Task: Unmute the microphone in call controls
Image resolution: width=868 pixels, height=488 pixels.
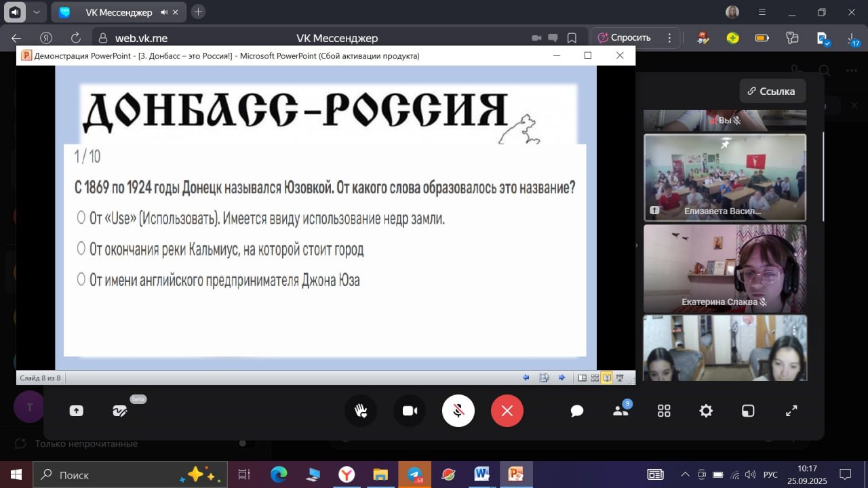Action: [458, 411]
